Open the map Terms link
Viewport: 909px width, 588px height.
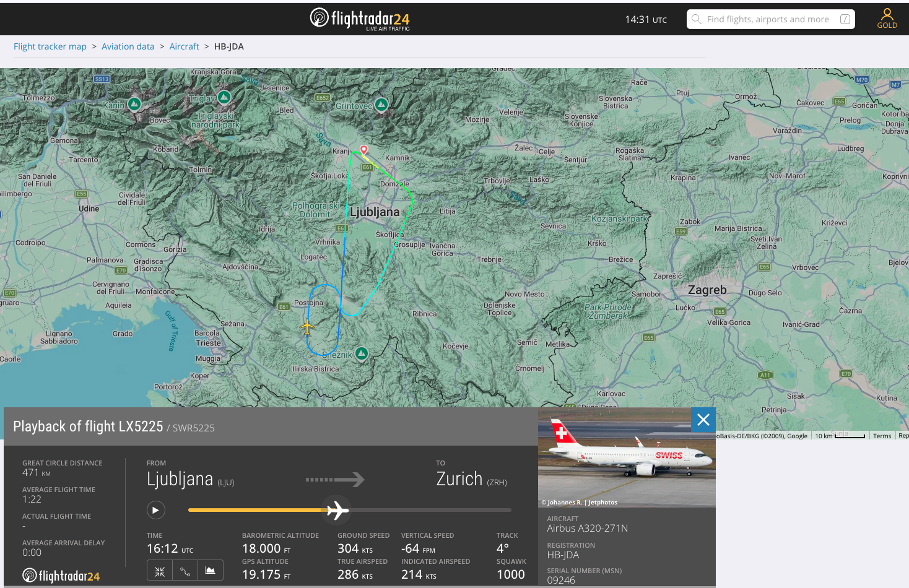[x=882, y=436]
